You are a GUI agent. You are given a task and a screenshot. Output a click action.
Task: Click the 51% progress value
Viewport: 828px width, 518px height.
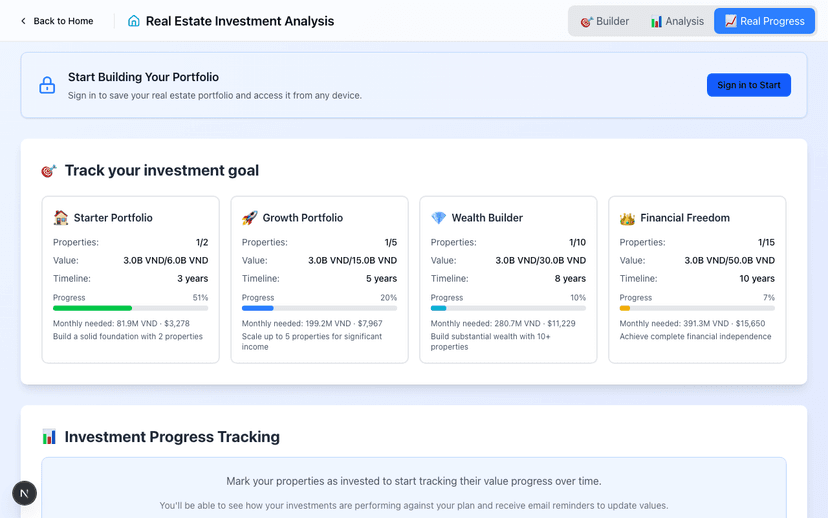tap(200, 298)
